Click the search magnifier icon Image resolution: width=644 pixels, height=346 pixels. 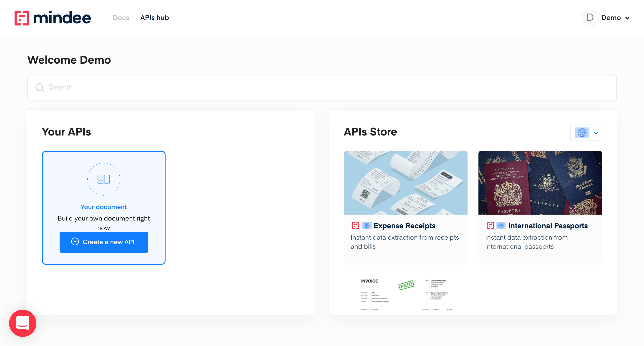[x=40, y=88]
